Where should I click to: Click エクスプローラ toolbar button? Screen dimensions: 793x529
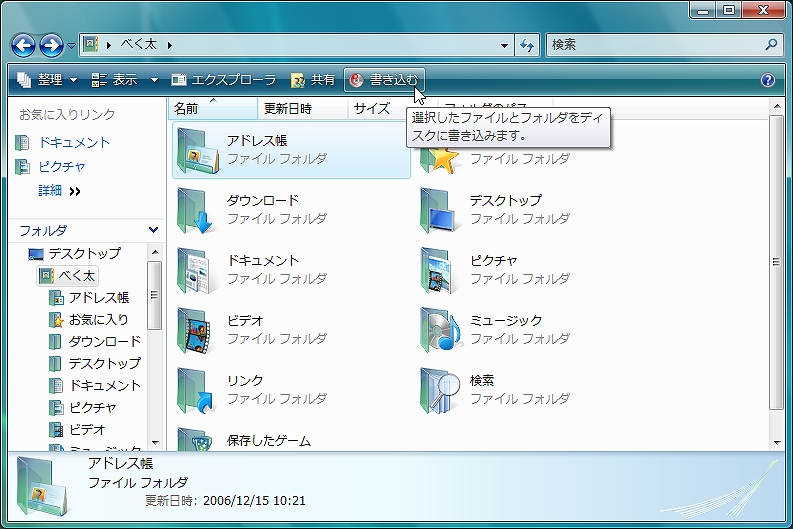tap(224, 80)
